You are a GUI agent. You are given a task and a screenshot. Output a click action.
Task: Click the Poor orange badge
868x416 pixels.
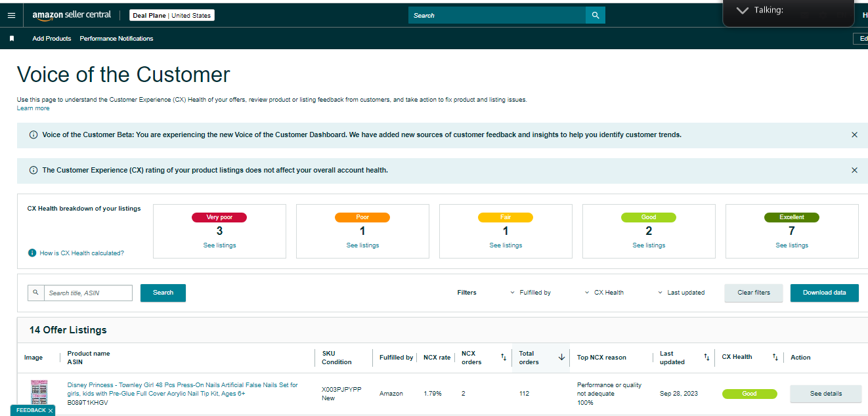[362, 217]
